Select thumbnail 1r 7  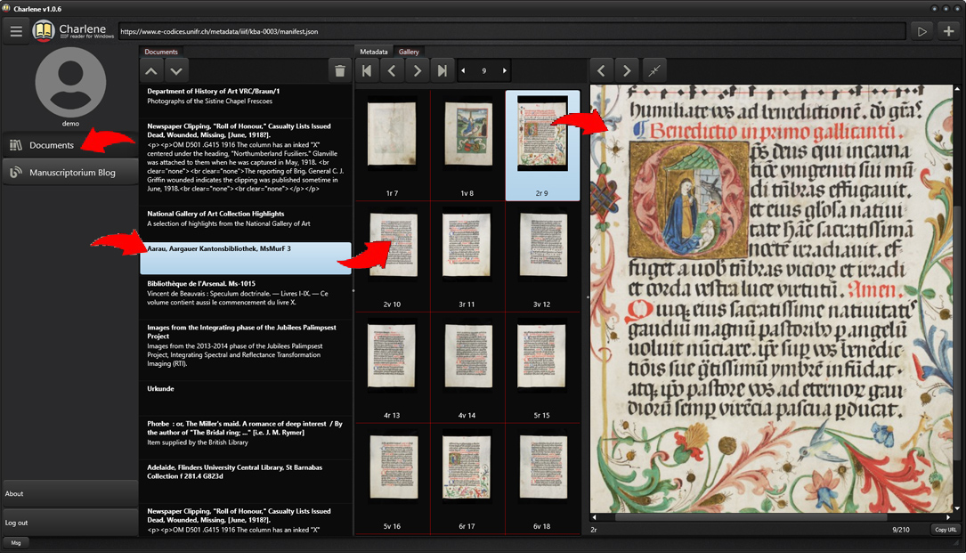392,145
